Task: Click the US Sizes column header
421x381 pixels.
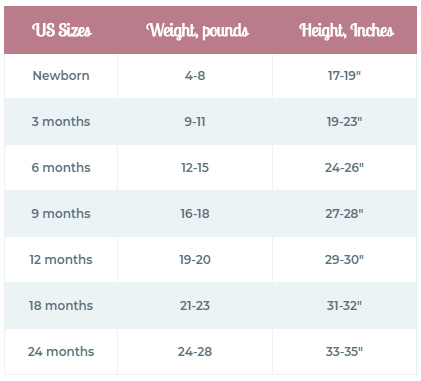Action: coord(62,30)
